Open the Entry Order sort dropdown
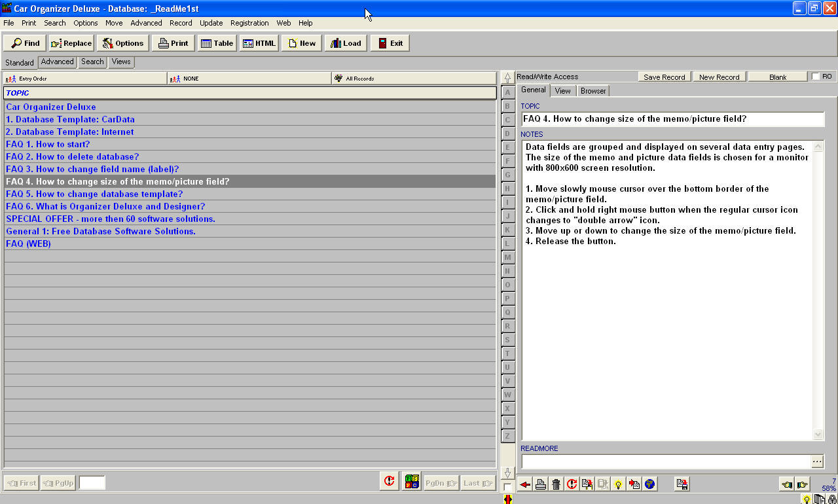The width and height of the screenshot is (838, 504). point(85,79)
